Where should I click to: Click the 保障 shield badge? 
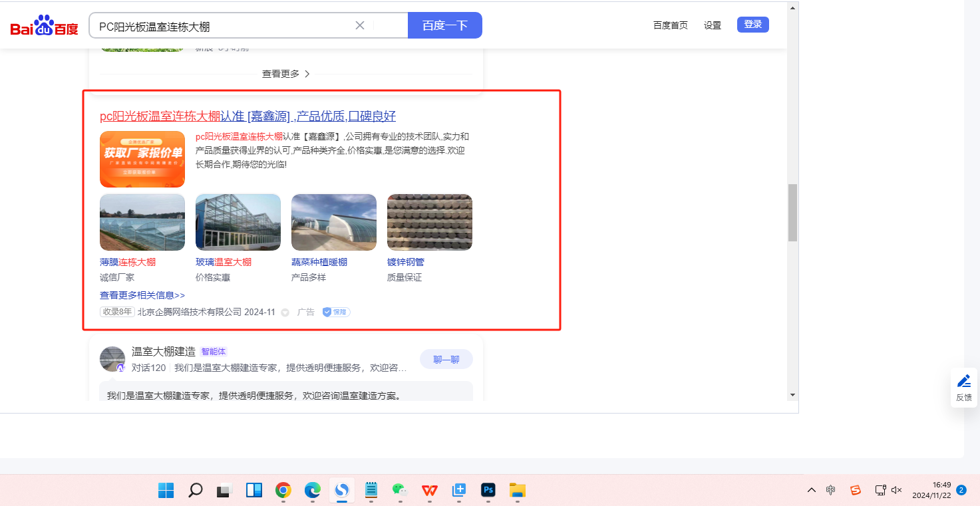coord(336,312)
